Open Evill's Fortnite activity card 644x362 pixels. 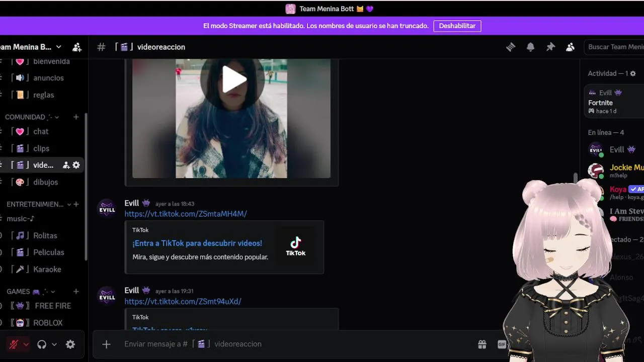[614, 102]
